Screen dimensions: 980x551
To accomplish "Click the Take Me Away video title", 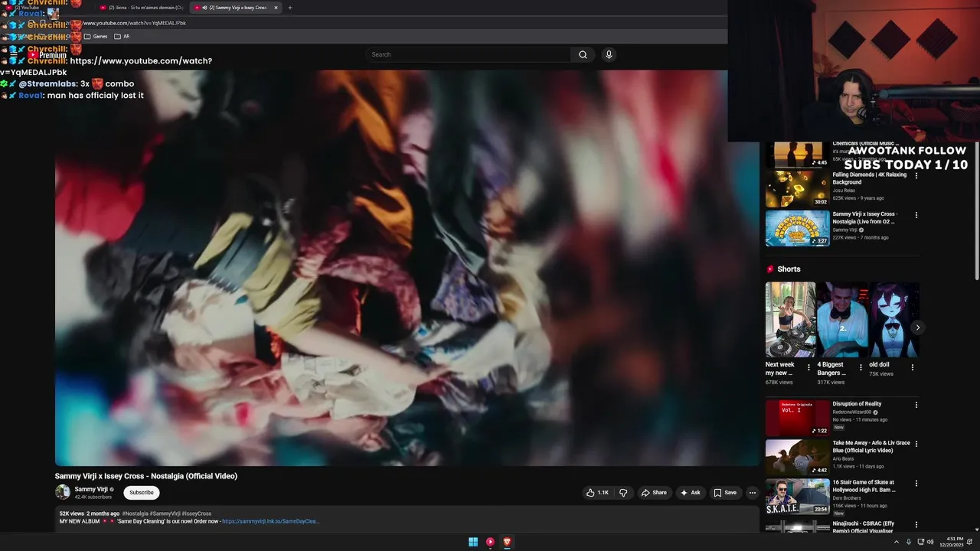I will [871, 447].
